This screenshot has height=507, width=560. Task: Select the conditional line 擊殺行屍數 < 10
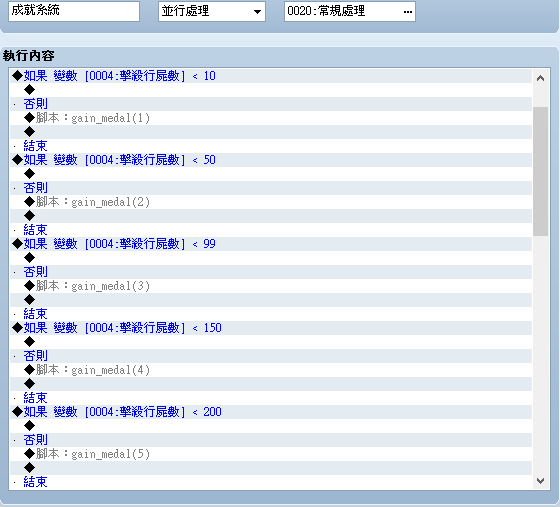pos(271,76)
